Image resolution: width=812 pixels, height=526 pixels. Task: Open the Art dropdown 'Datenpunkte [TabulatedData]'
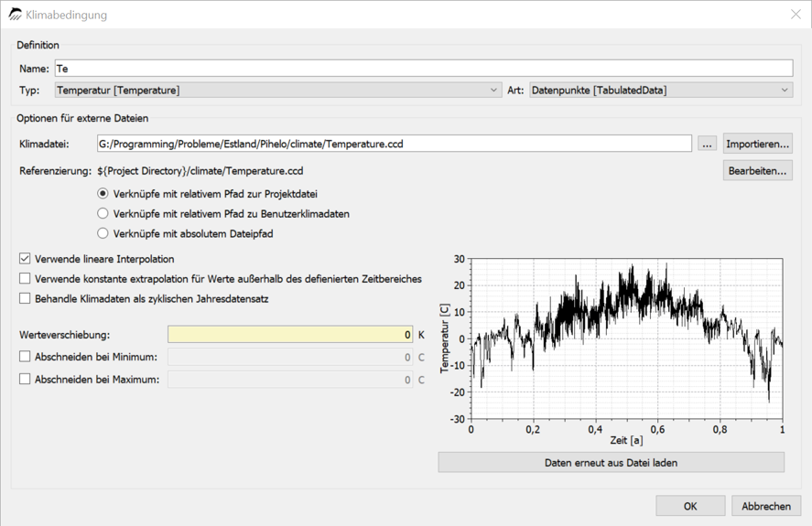pyautogui.click(x=661, y=90)
